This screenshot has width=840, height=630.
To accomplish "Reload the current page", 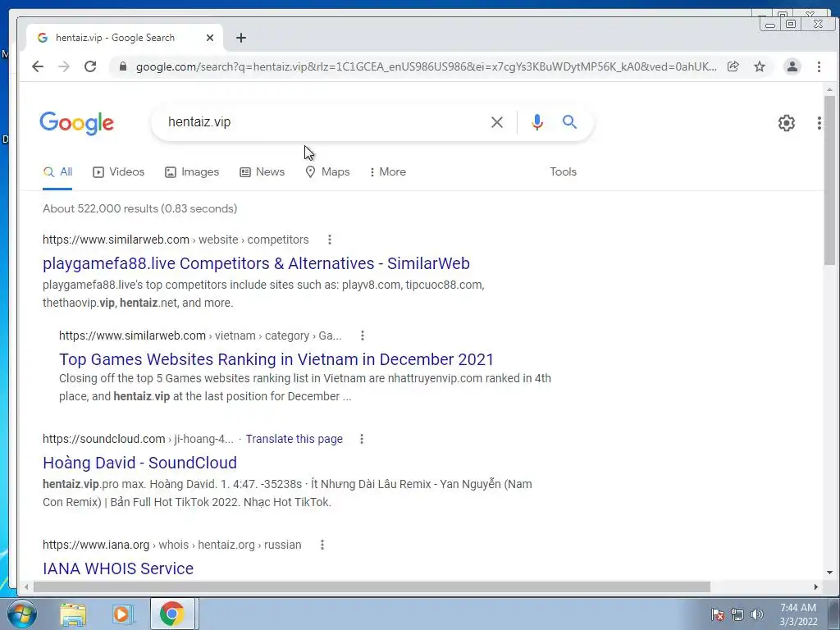I will [x=90, y=66].
